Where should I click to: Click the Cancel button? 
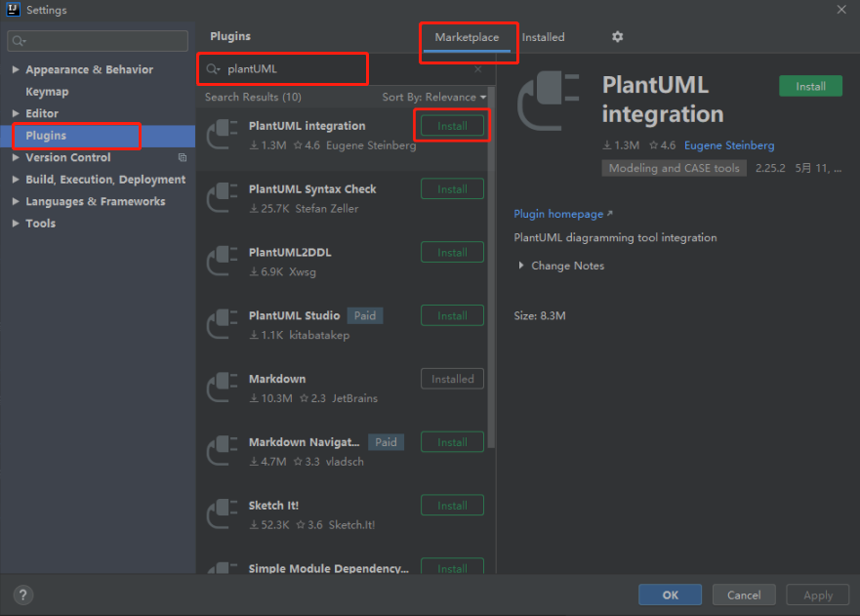[744, 595]
